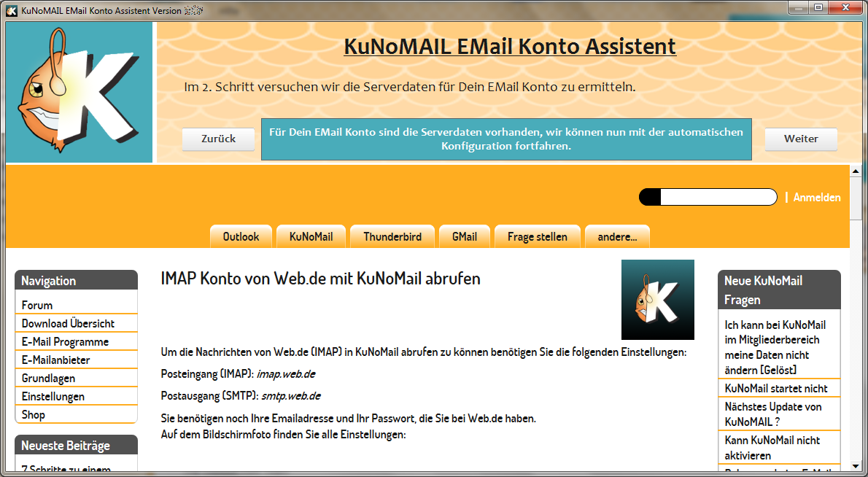The image size is (868, 477).
Task: Click the scrollbar up arrow
Action: pos(856,171)
